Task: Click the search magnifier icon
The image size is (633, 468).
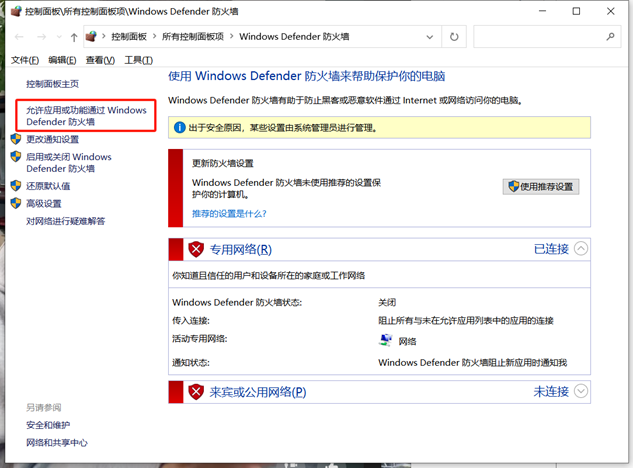Action: [x=610, y=37]
